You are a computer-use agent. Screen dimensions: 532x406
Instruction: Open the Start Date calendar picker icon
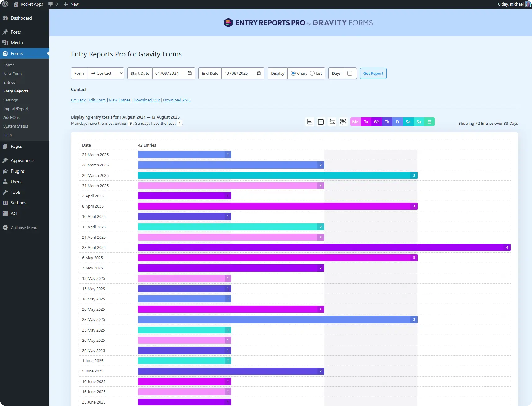(190, 73)
